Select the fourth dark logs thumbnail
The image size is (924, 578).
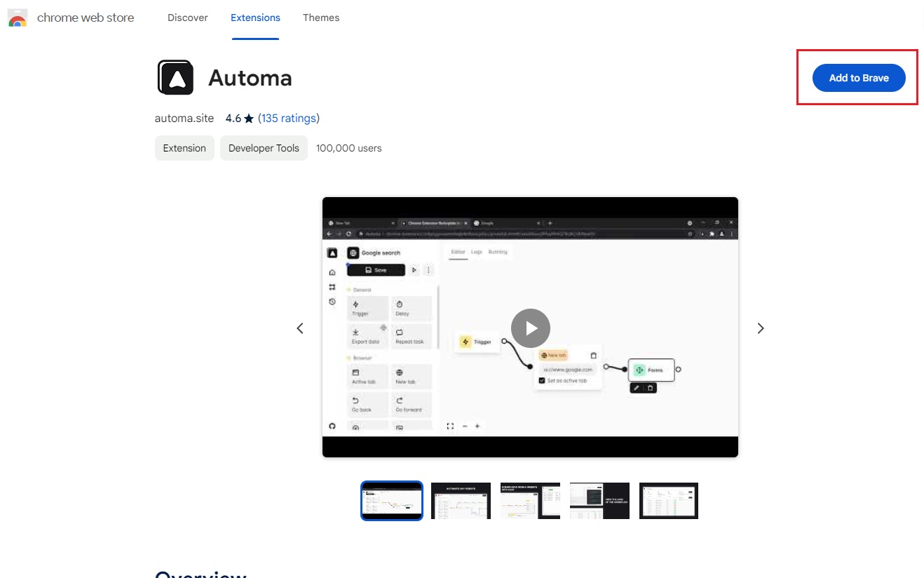pyautogui.click(x=599, y=501)
